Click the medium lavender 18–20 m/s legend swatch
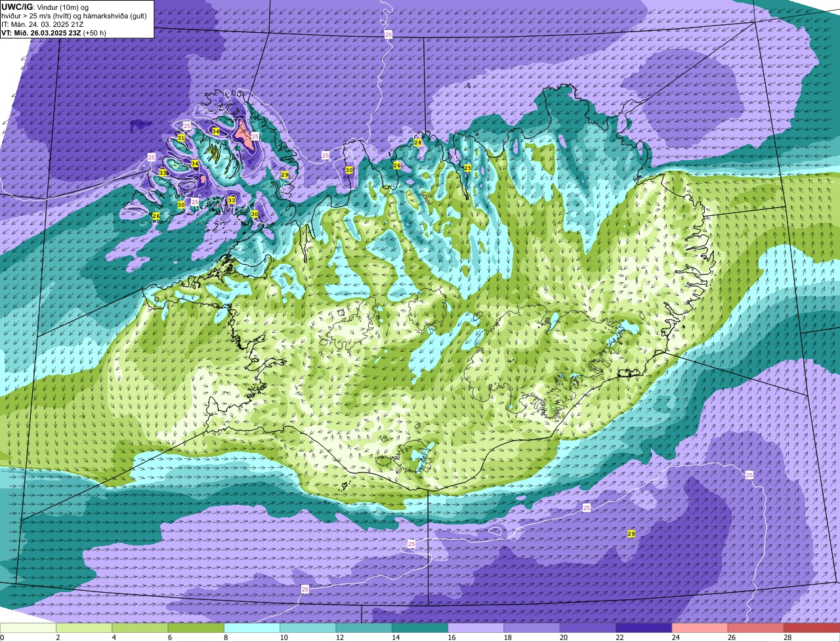 pyautogui.click(x=532, y=628)
